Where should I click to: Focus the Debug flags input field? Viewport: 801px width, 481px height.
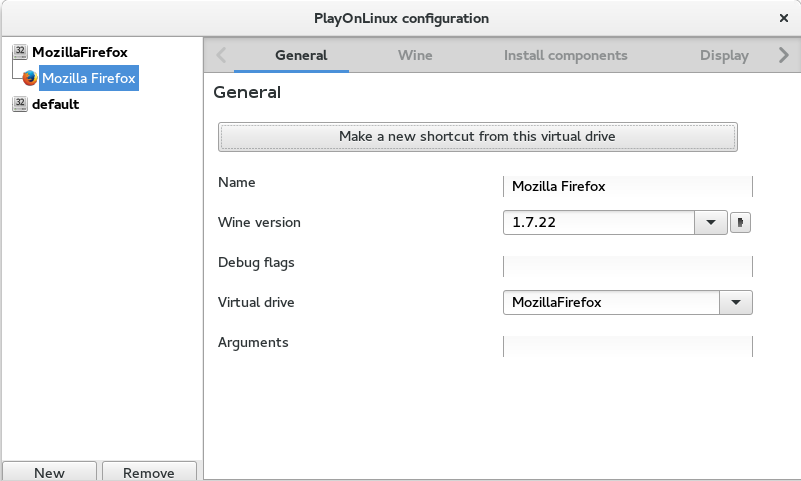coord(627,266)
